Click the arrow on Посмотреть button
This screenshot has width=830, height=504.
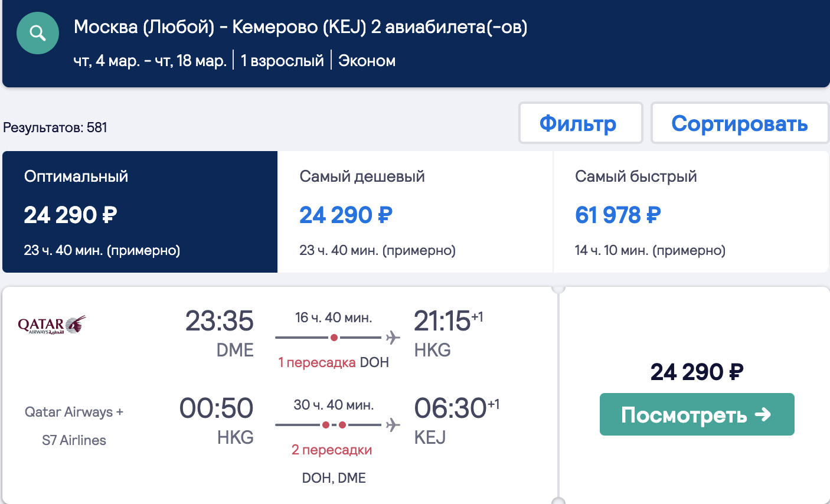click(763, 414)
